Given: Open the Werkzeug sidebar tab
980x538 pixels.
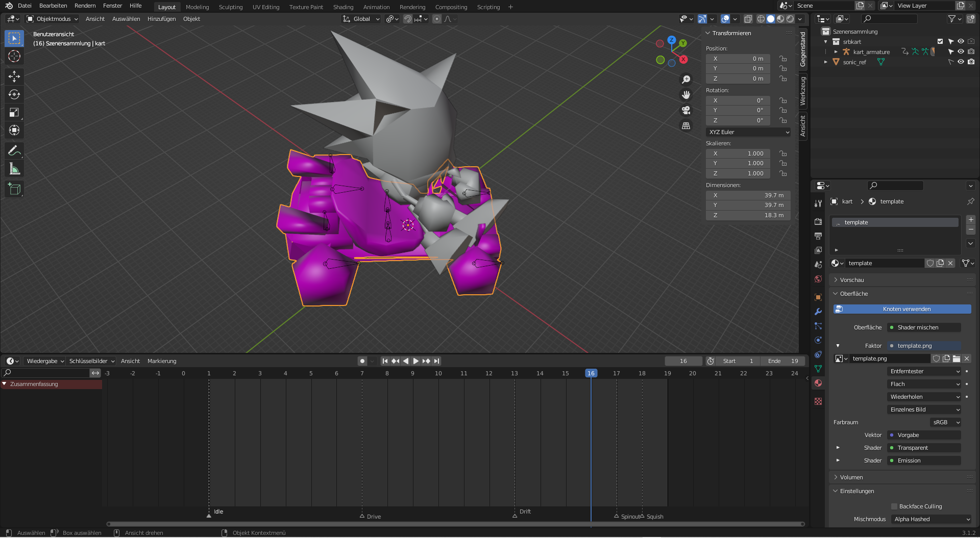Looking at the screenshot, I should [803, 91].
